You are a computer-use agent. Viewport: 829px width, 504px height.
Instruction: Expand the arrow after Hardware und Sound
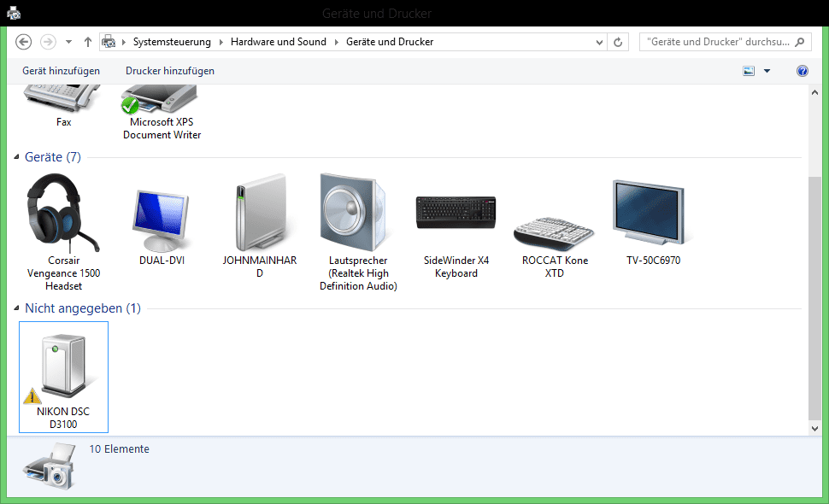click(336, 42)
